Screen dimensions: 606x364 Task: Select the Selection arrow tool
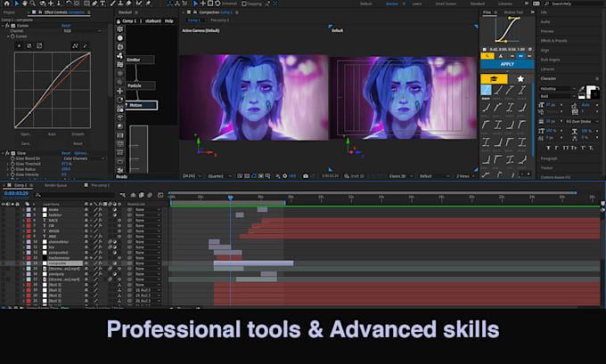[17, 4]
